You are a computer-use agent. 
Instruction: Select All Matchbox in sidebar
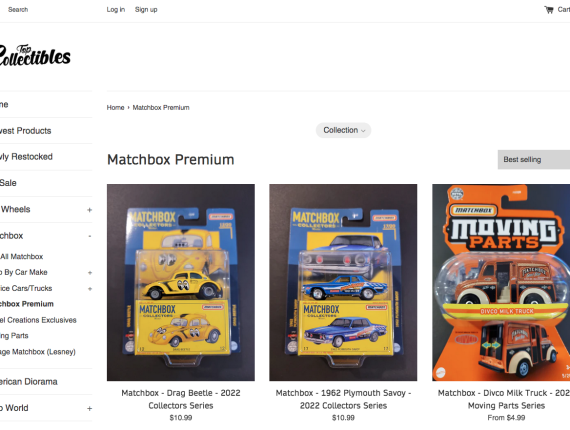21,257
